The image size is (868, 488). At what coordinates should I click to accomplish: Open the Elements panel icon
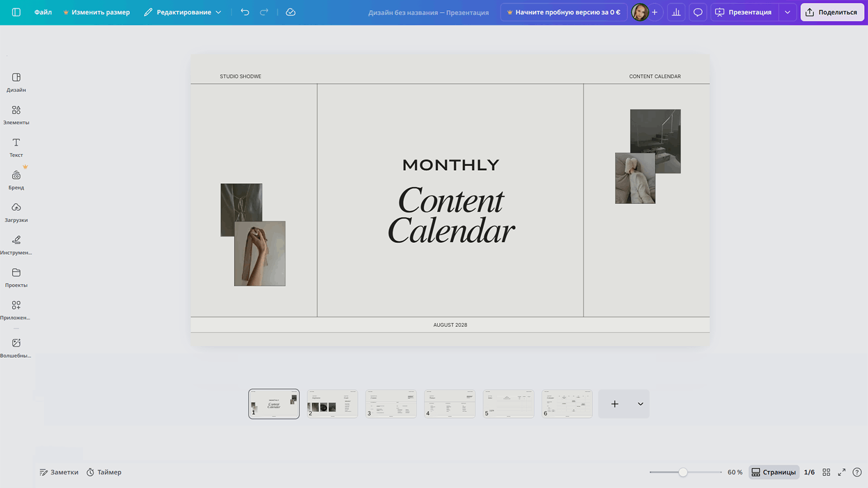(16, 110)
